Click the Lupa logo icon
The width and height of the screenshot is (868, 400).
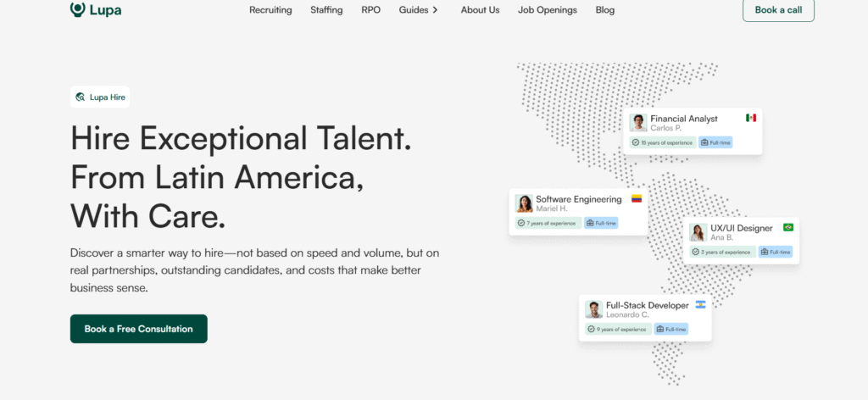click(77, 8)
